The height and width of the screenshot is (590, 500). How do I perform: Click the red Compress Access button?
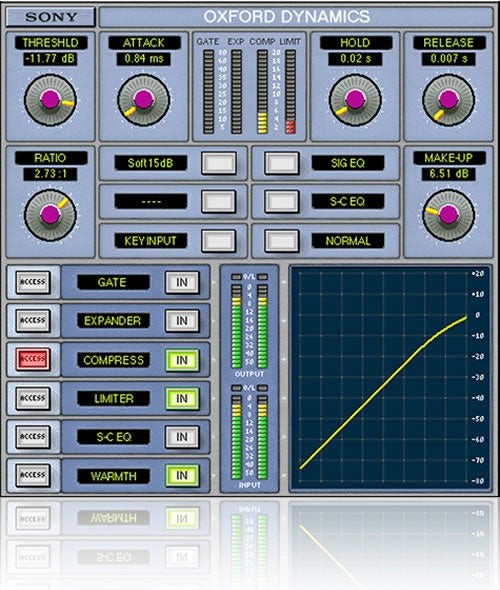tap(33, 359)
